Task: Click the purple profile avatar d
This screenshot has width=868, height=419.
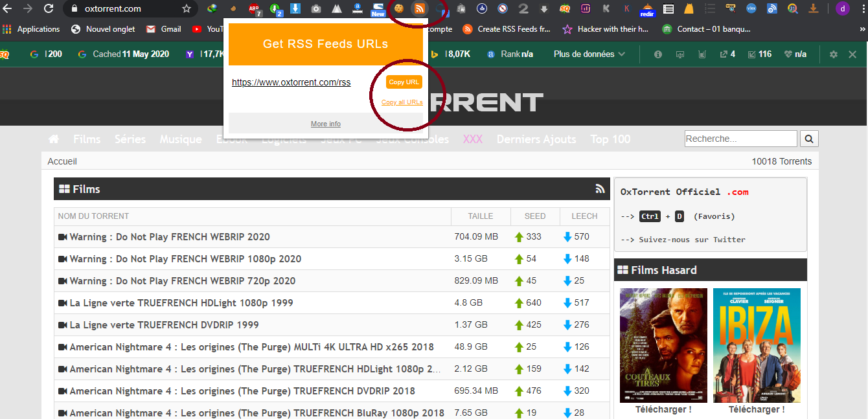Action: coord(842,8)
